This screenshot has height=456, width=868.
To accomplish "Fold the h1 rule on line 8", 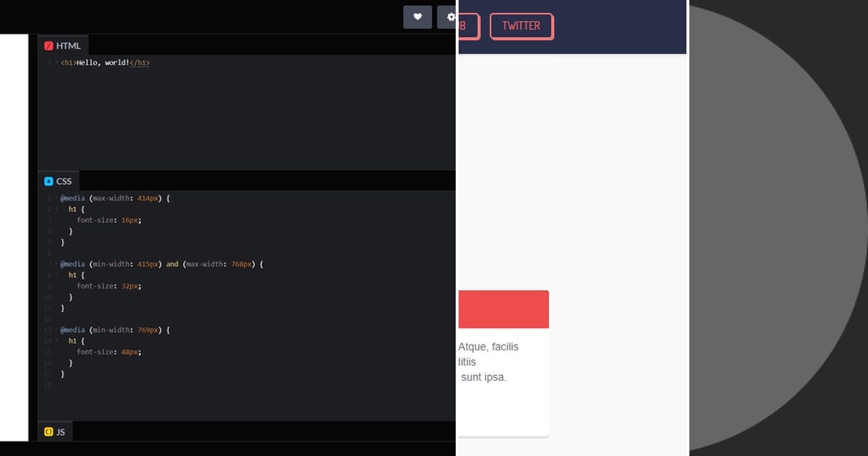I will [x=56, y=274].
